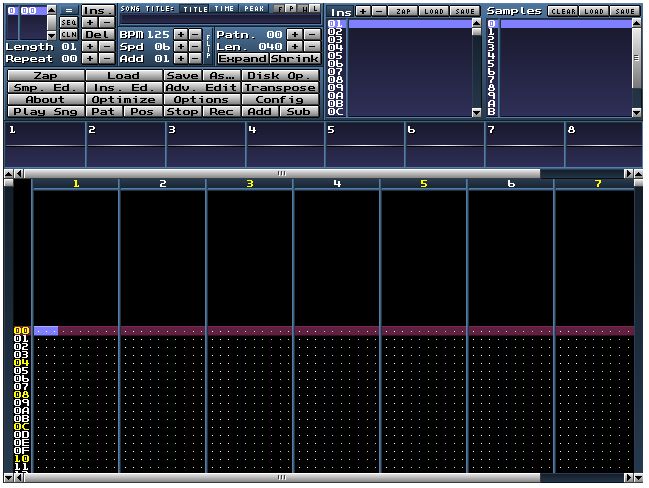Click the CLN order list button
Screen dimensions: 649x488
click(69, 34)
